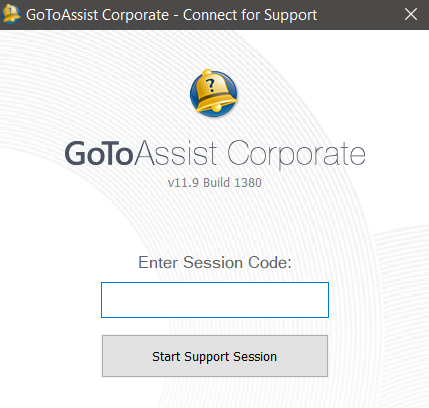429x408 pixels.
Task: Click "Connect for Support" in title bar
Action: [250, 16]
